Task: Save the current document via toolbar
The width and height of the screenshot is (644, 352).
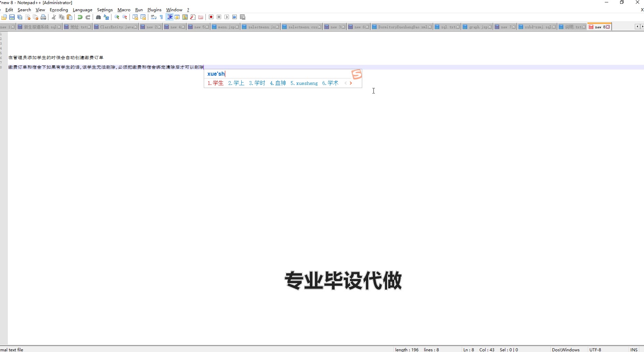Action: [x=12, y=17]
